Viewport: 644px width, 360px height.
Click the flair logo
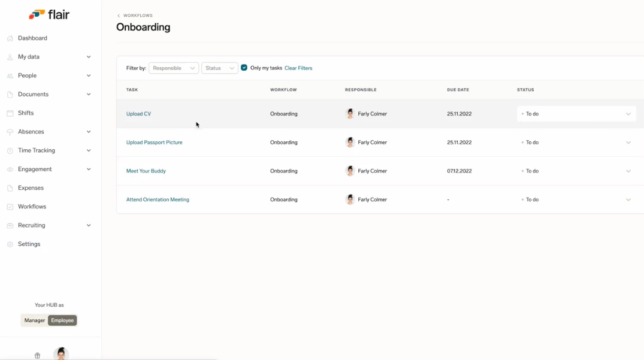point(49,14)
